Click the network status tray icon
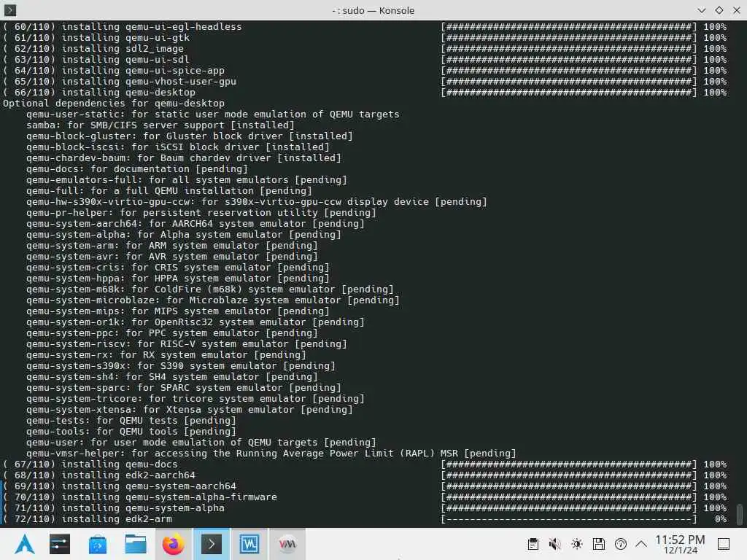The image size is (747, 560). (x=620, y=544)
